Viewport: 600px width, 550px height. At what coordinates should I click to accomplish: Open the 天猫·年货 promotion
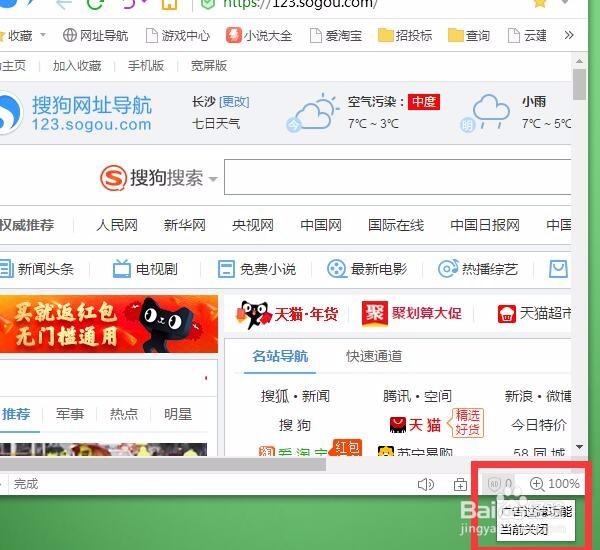click(x=287, y=314)
